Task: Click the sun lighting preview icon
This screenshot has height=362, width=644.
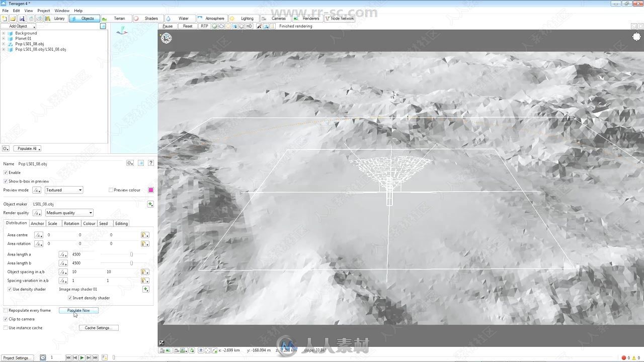Action: [x=228, y=26]
